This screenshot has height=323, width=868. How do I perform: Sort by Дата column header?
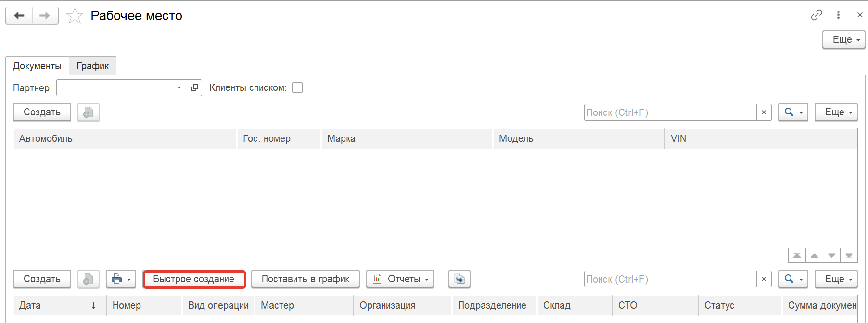(x=60, y=305)
